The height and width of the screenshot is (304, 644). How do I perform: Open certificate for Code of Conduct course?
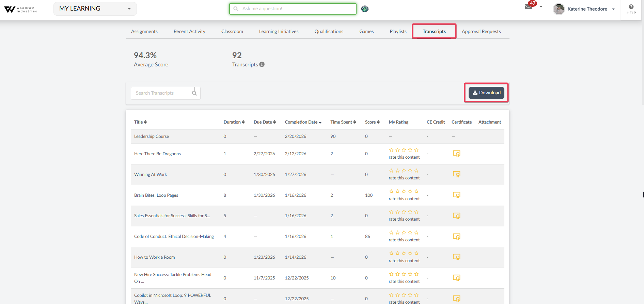[x=456, y=237]
